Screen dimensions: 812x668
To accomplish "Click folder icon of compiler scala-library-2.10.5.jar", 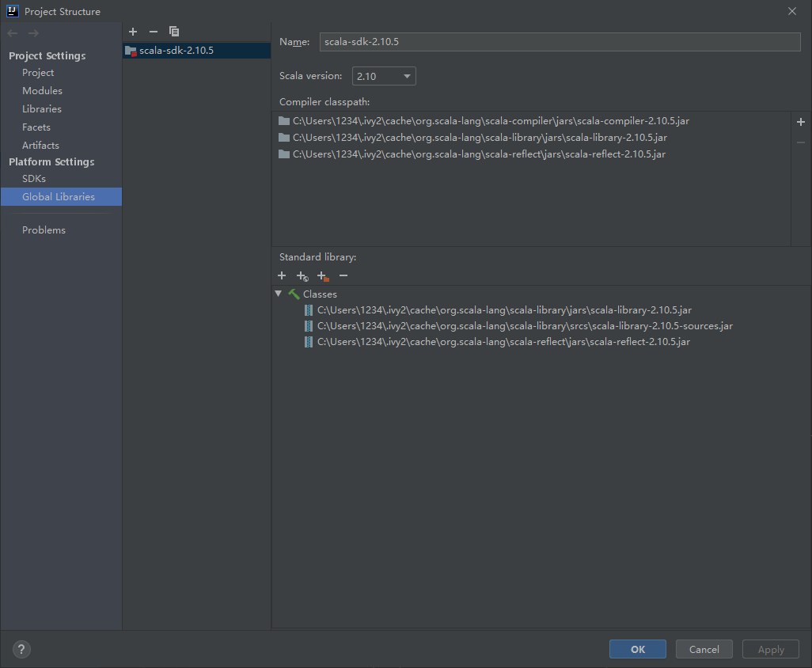I will point(284,137).
